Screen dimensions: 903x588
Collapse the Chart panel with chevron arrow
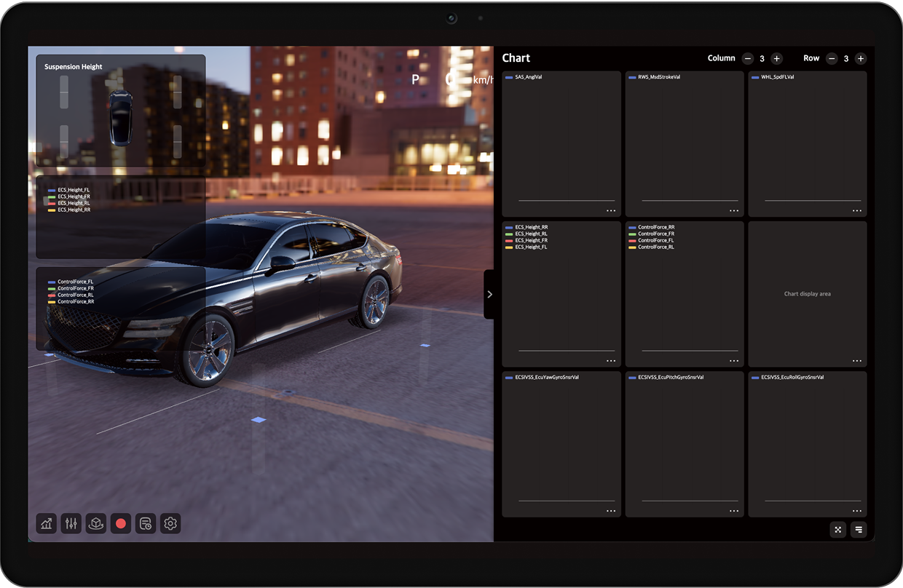(489, 294)
